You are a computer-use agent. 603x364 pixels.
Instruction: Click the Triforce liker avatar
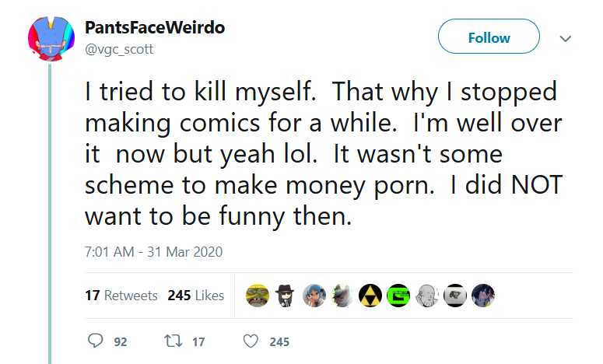[370, 296]
